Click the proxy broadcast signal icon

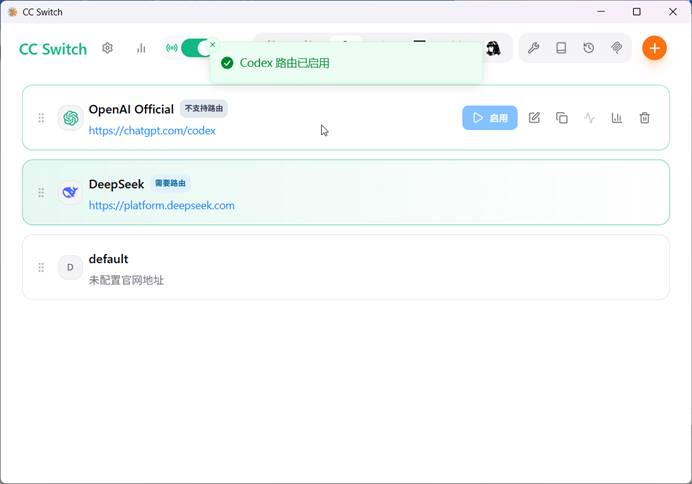[x=172, y=48]
